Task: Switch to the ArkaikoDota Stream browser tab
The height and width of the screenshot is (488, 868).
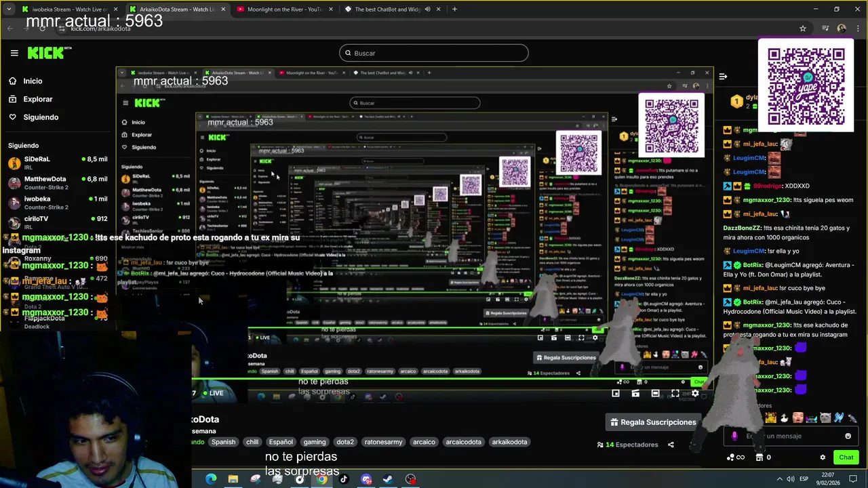Action: 178,9
